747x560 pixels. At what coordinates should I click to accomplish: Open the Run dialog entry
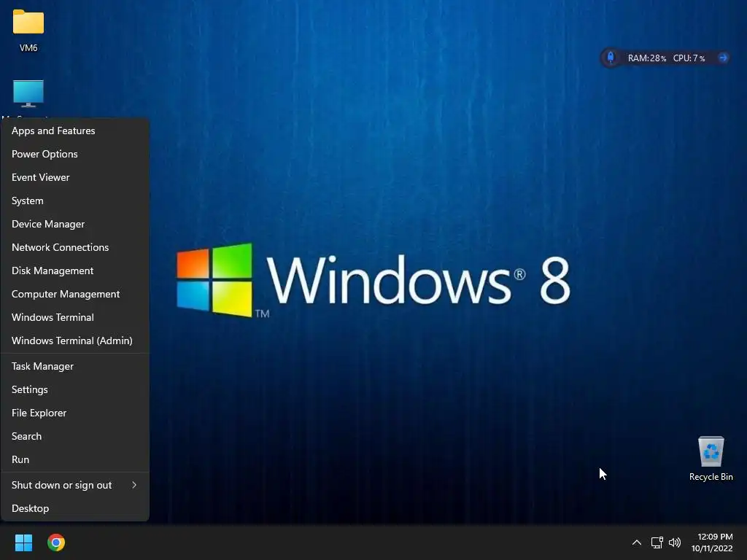coord(75,459)
